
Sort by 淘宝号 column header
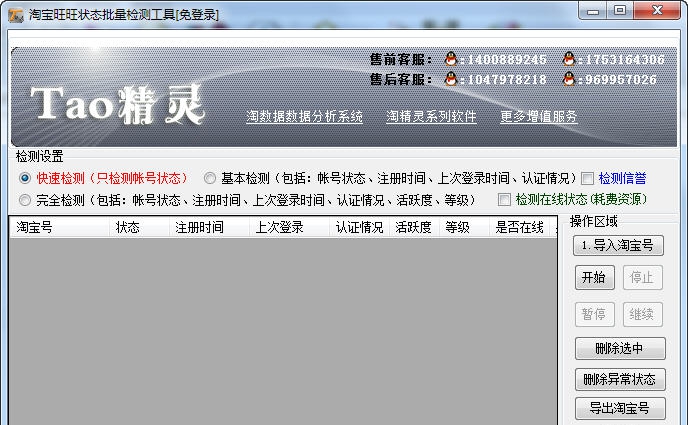pos(60,227)
